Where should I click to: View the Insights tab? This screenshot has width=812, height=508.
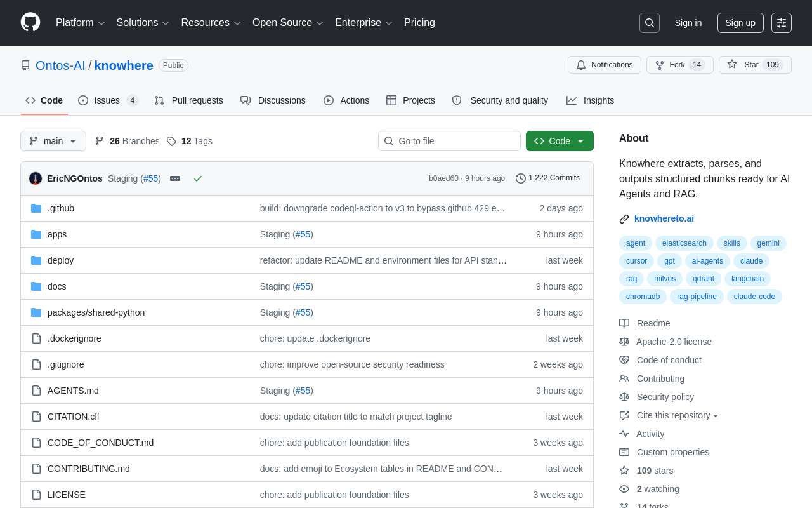point(591,100)
